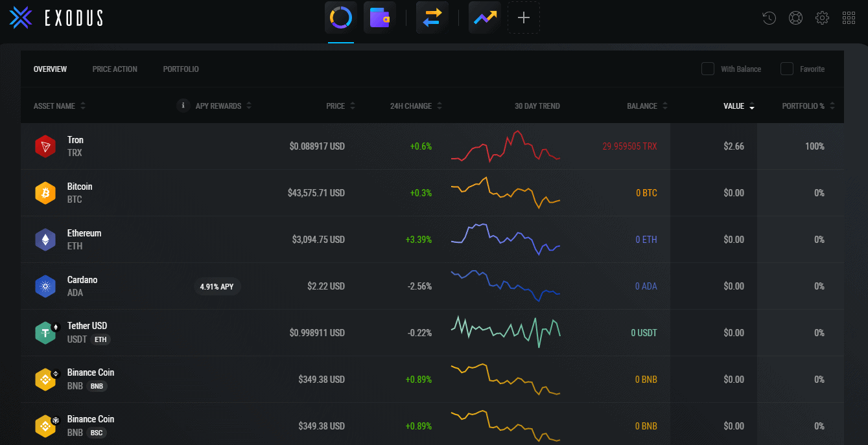The image size is (868, 445).
Task: Click the Cardano price $2.22 USD
Action: coord(326,286)
